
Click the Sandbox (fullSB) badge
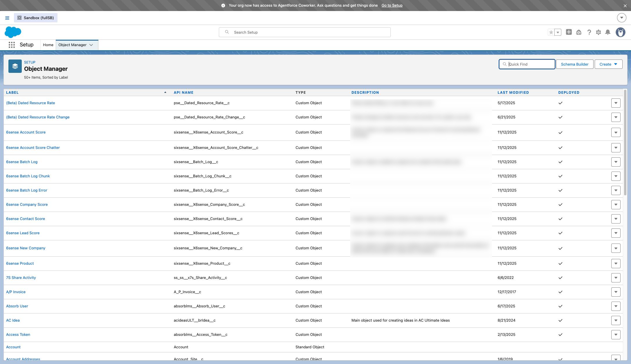point(36,18)
